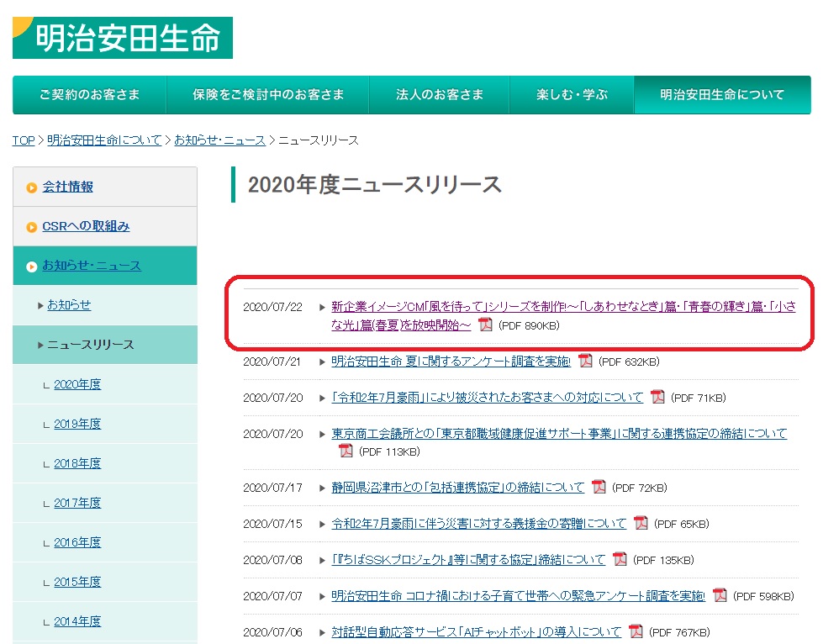Expand お知らせ sidebar submenu item
The height and width of the screenshot is (644, 823).
[x=69, y=305]
